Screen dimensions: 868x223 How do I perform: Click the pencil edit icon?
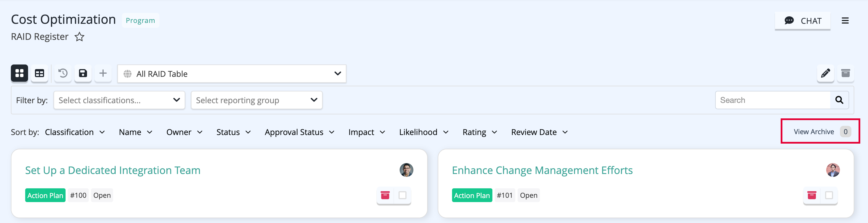click(x=825, y=73)
